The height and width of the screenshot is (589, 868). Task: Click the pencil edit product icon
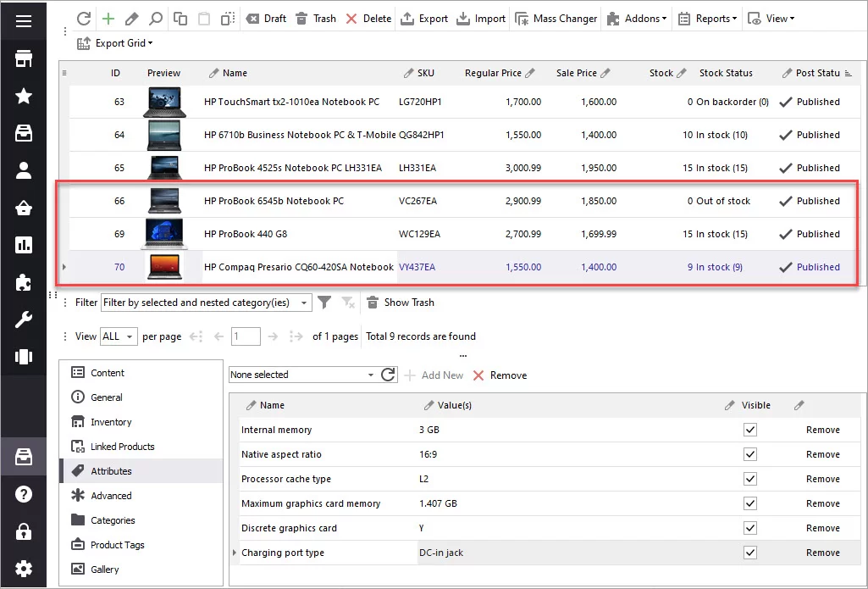131,19
